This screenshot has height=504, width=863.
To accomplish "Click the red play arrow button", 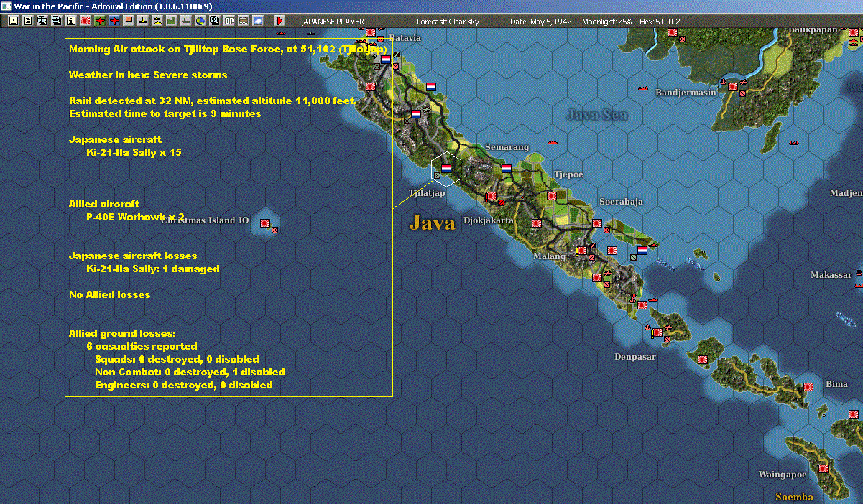I will [x=280, y=22].
